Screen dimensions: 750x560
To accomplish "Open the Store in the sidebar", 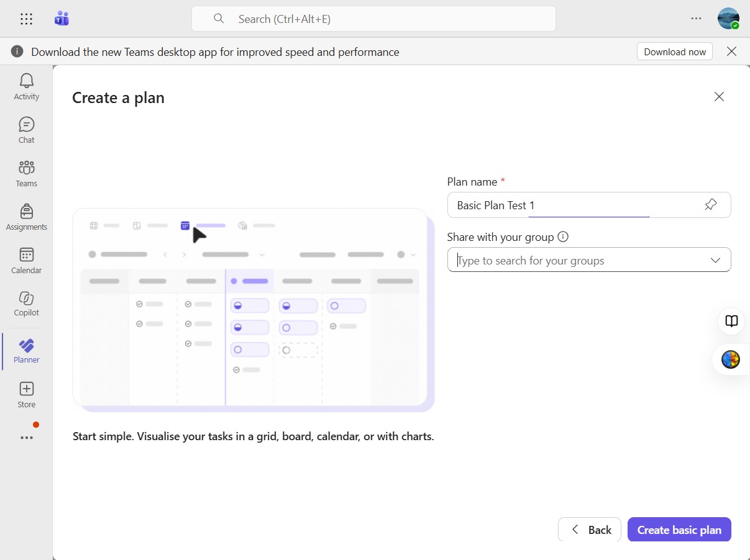I will 27,395.
